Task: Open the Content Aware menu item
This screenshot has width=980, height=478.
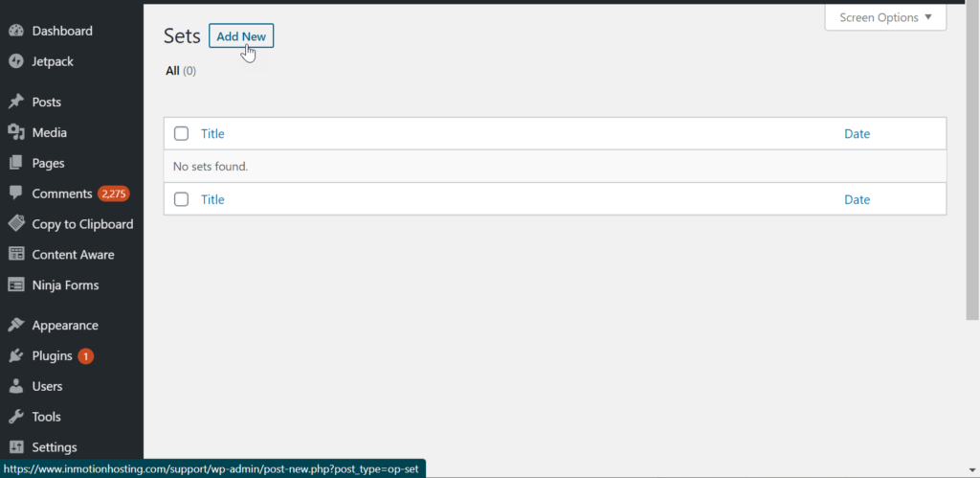Action: click(x=72, y=255)
